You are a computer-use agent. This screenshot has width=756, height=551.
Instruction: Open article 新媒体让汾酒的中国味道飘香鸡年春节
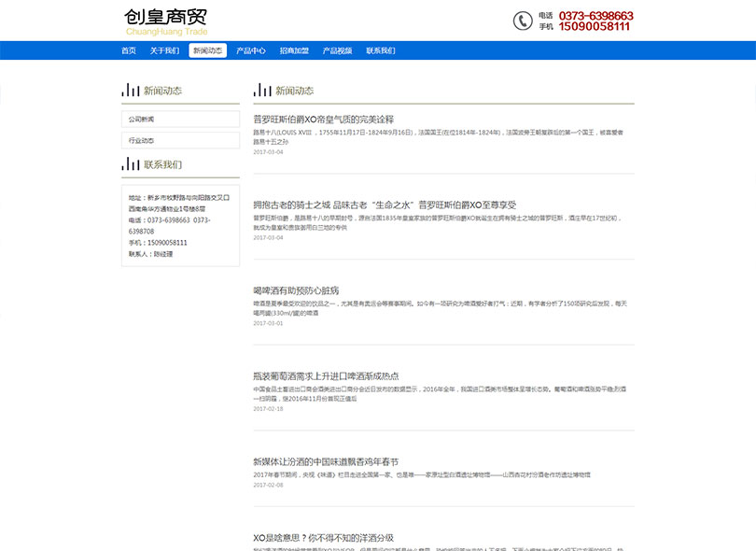[x=325, y=461]
